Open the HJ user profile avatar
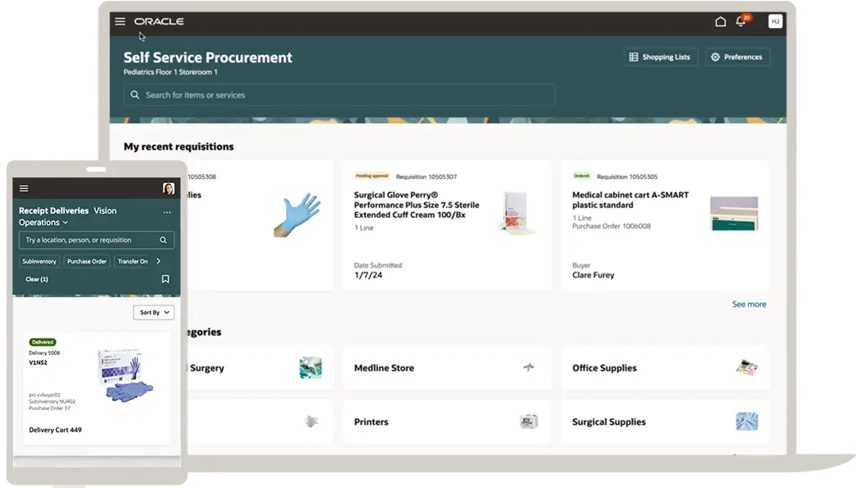Image resolution: width=868 pixels, height=488 pixels. pyautogui.click(x=775, y=22)
